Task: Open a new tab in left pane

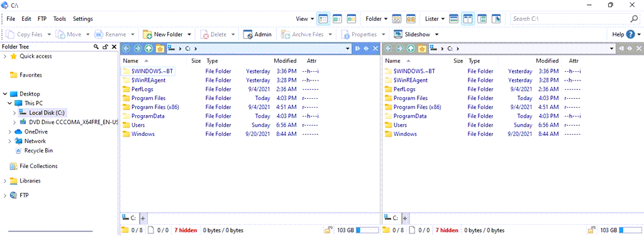Action: point(143,218)
